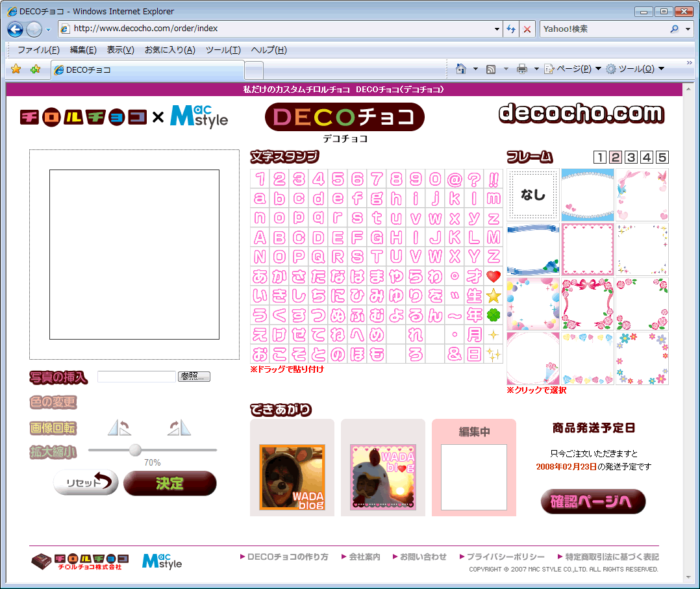
Task: Click the 確認ページへ button
Action: pos(593,501)
